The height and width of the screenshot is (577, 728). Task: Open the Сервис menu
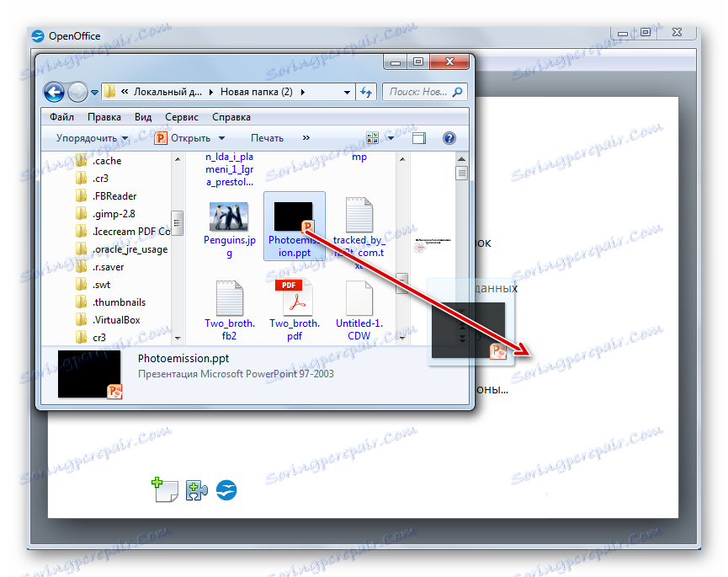tap(182, 117)
